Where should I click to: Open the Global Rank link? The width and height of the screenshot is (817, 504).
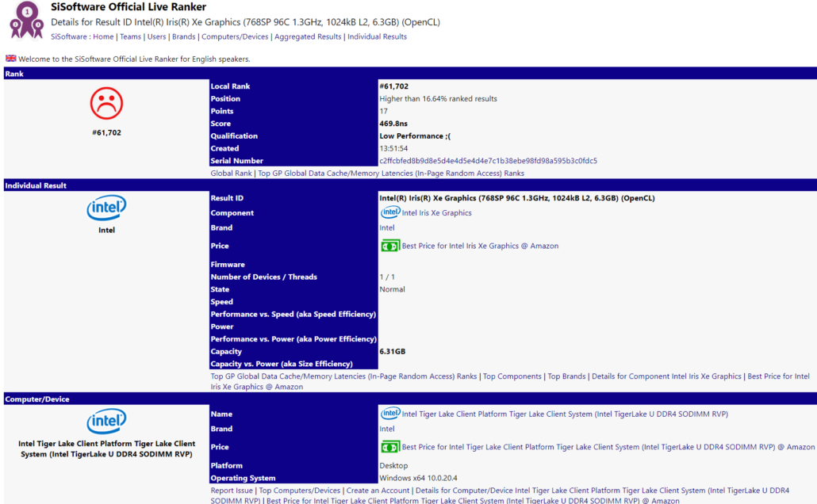(231, 173)
